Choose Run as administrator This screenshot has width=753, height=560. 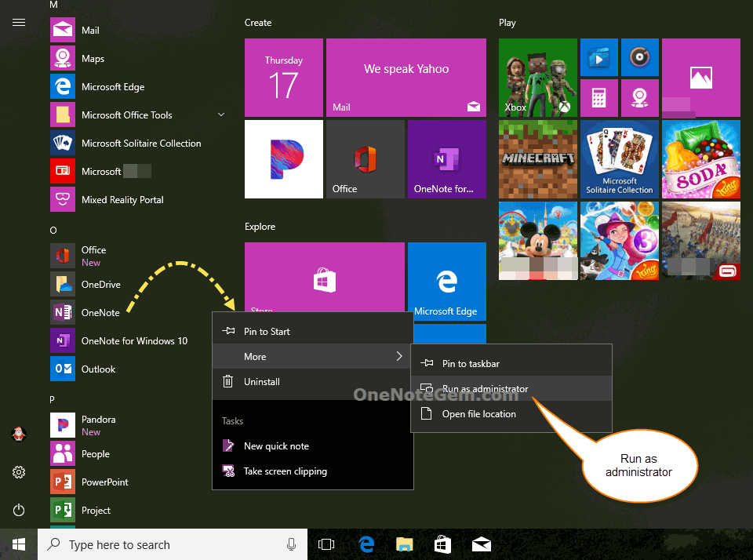click(x=511, y=388)
